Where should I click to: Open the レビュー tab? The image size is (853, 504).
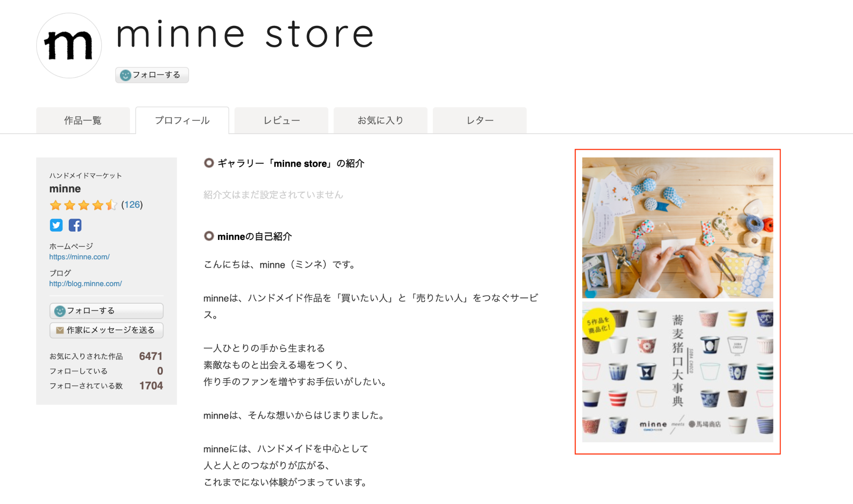(x=282, y=120)
